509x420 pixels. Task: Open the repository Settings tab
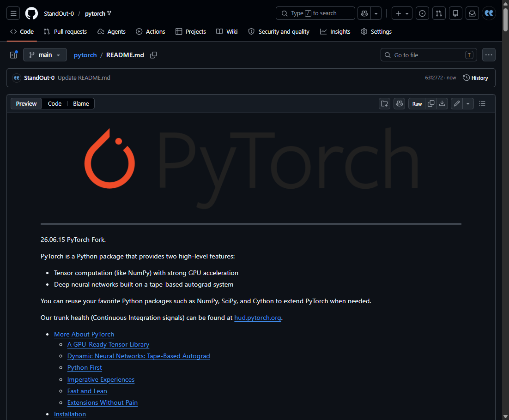[376, 31]
